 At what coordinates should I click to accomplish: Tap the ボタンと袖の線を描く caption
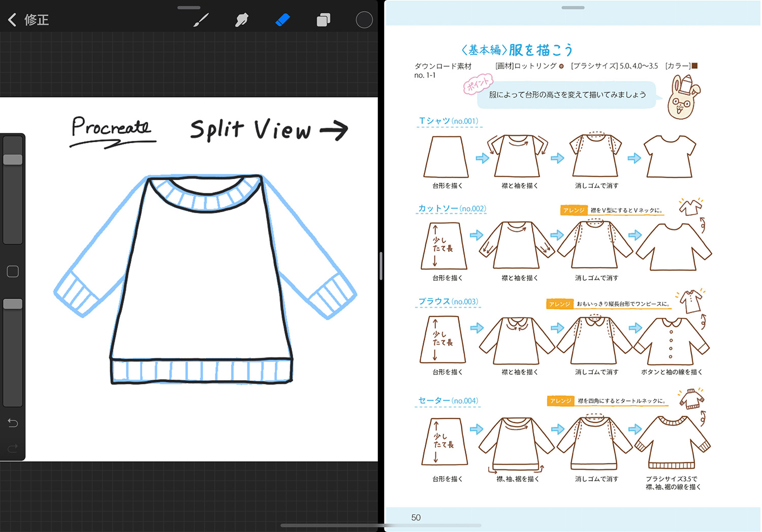point(671,372)
